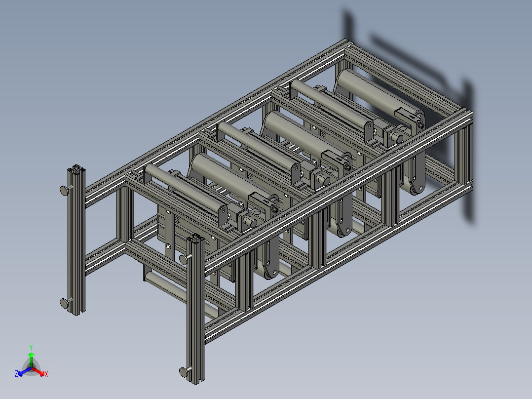This screenshot has width=532, height=399.
Task: Select the rear-left vertical aluminum extrusion post
Action: [x=76, y=240]
